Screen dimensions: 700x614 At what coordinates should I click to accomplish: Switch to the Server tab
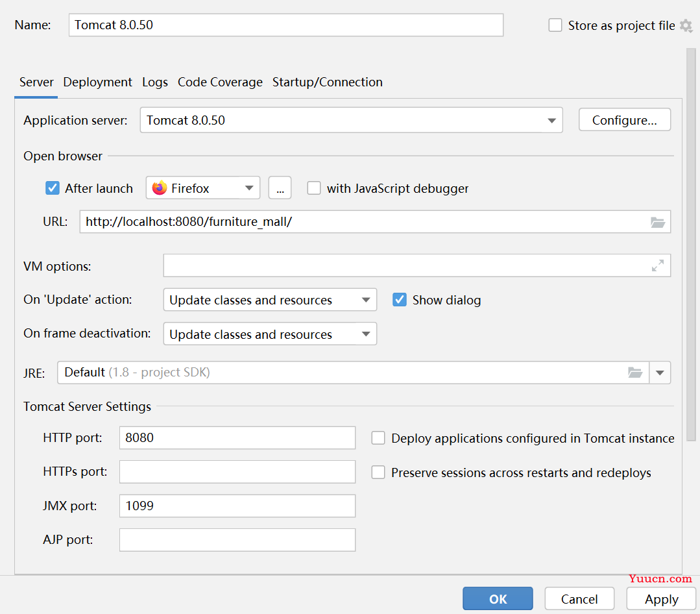click(x=36, y=82)
